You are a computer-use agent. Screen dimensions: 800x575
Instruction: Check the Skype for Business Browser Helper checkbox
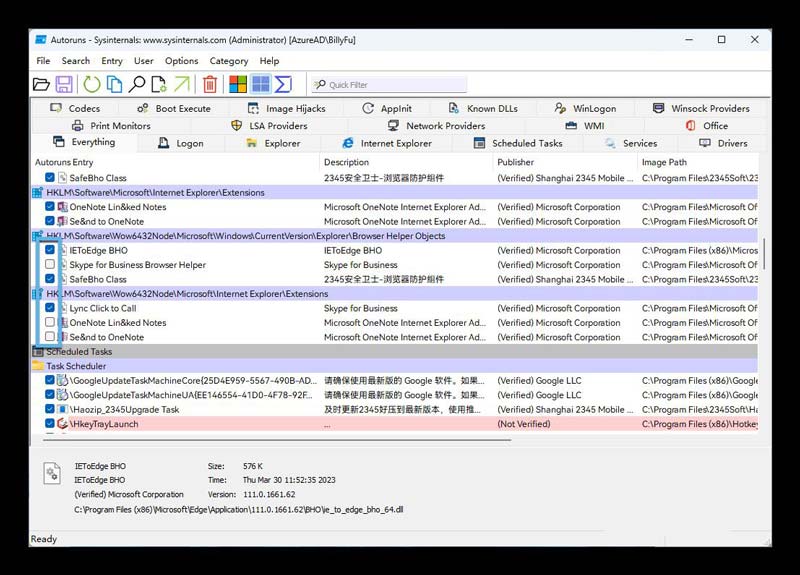(49, 264)
